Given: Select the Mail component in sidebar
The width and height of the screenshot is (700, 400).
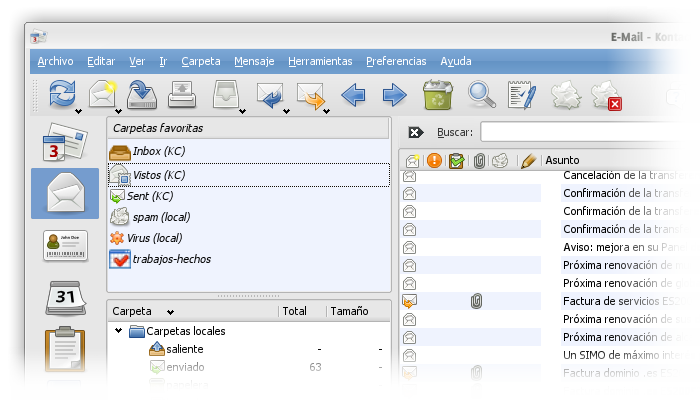Looking at the screenshot, I should pyautogui.click(x=65, y=193).
